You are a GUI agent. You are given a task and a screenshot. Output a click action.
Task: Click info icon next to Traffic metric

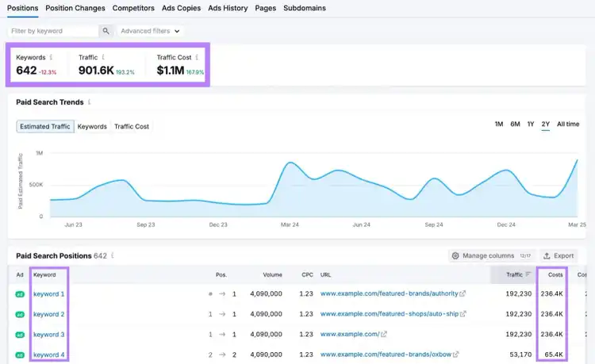[103, 57]
